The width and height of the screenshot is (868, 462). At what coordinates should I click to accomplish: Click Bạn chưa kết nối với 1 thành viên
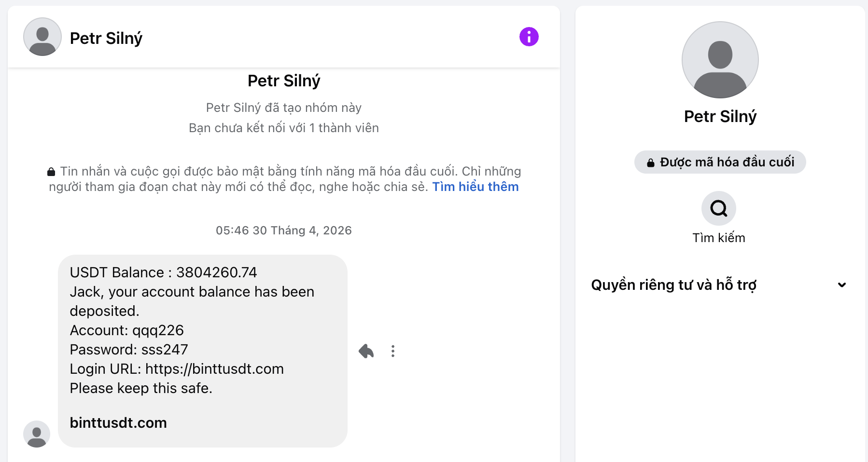(x=284, y=128)
